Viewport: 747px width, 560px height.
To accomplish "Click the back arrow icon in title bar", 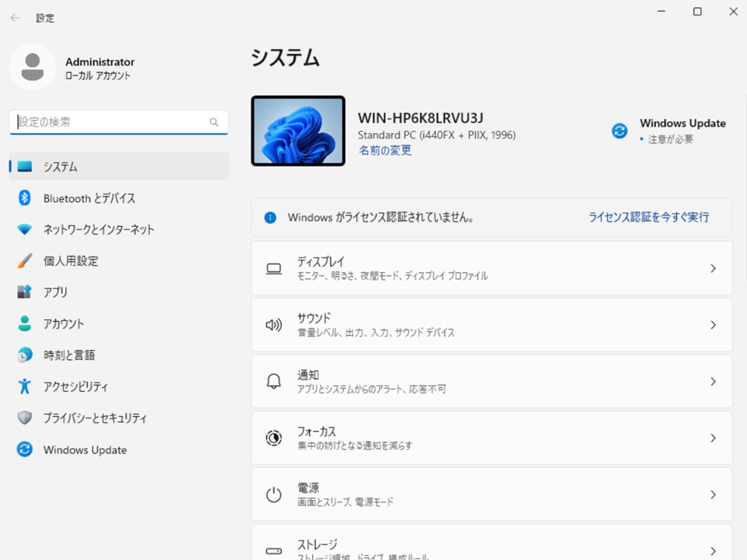I will 16,18.
